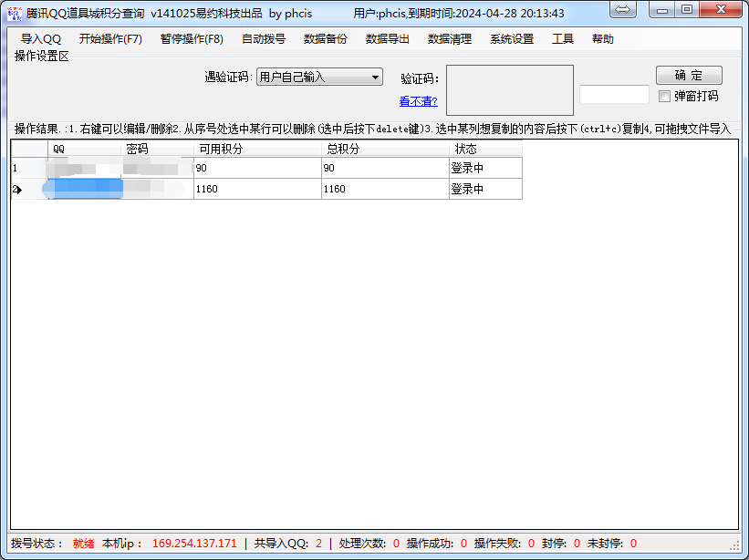Select row number 1 header
This screenshot has width=749, height=560.
[x=29, y=168]
